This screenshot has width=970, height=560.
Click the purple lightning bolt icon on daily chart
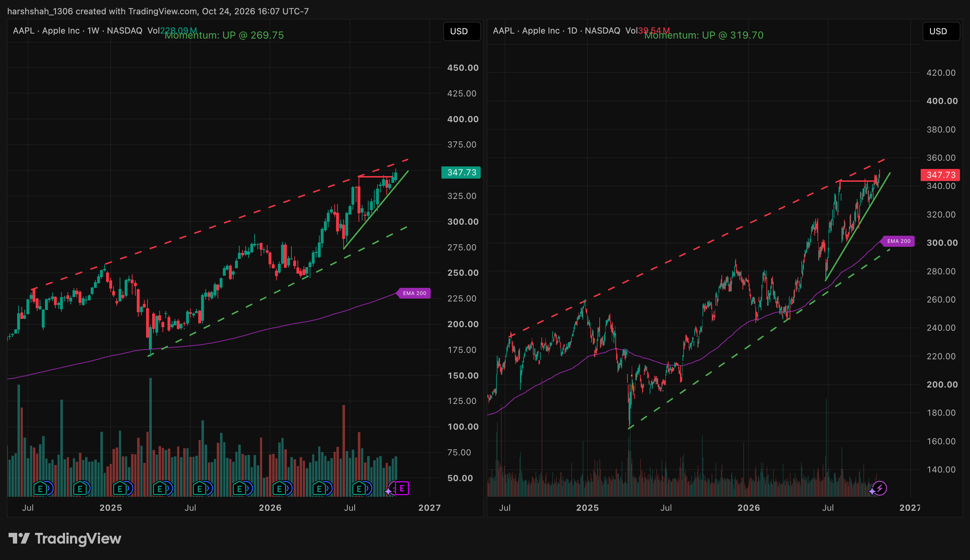(x=880, y=489)
